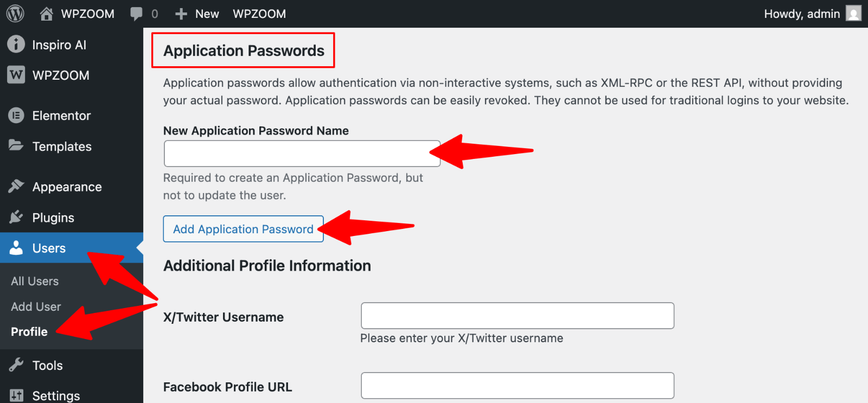The image size is (868, 403).
Task: Select the Add User submenu entry
Action: [35, 306]
